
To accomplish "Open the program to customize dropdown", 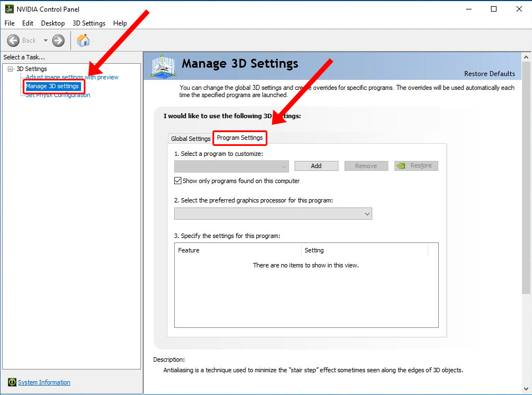I will (231, 166).
